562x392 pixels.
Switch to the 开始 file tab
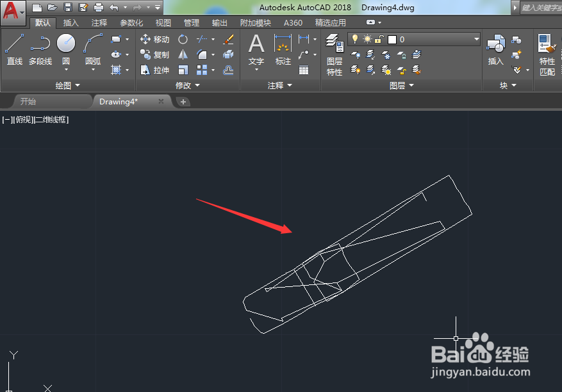point(28,101)
